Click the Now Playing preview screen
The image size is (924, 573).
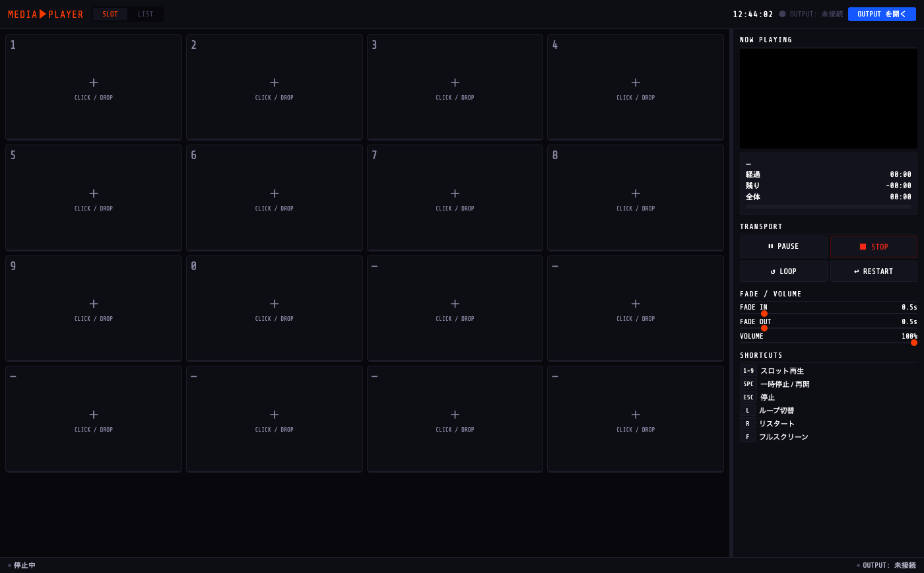point(828,98)
